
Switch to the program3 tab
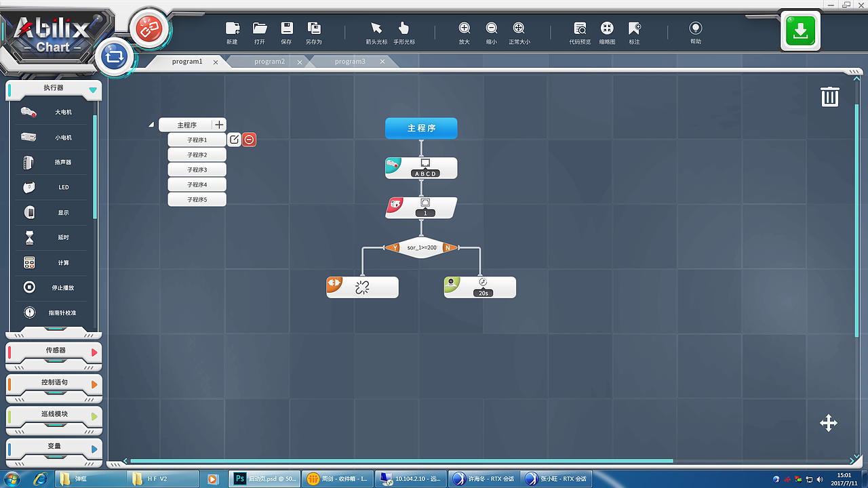point(350,62)
